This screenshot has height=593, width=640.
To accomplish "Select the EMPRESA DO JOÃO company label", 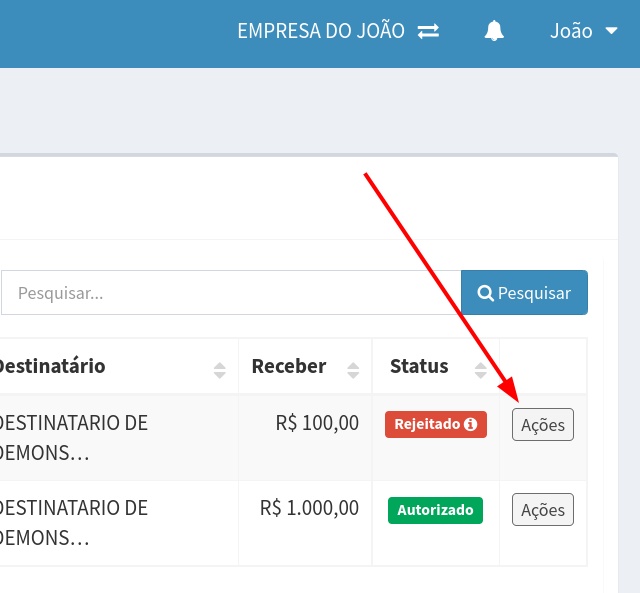I will [x=320, y=31].
